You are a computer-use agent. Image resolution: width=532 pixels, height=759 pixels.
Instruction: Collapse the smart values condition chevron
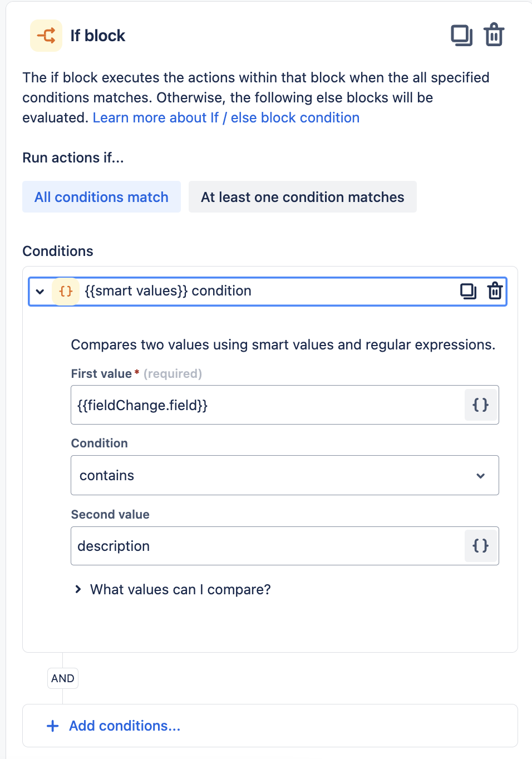coord(40,291)
